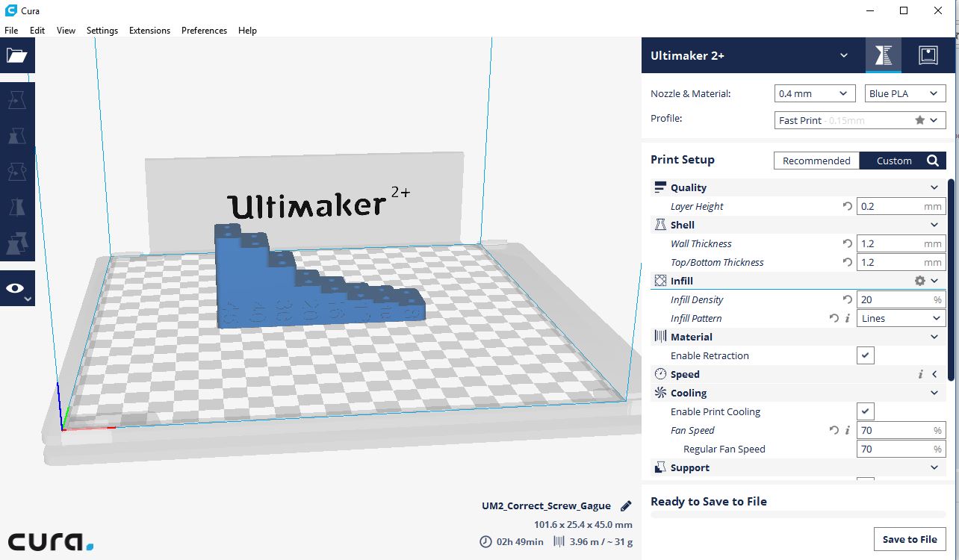Switch to the Monitor printer view icon
959x560 pixels.
click(928, 55)
